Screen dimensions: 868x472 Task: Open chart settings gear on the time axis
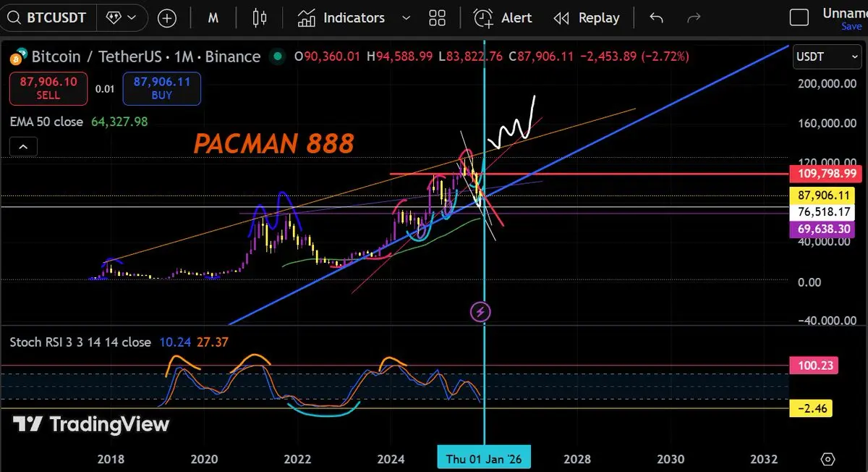pyautogui.click(x=828, y=459)
